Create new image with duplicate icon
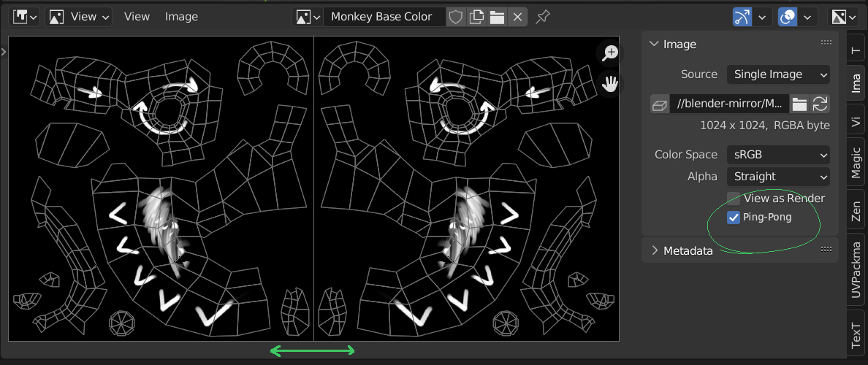The image size is (868, 365). [476, 17]
